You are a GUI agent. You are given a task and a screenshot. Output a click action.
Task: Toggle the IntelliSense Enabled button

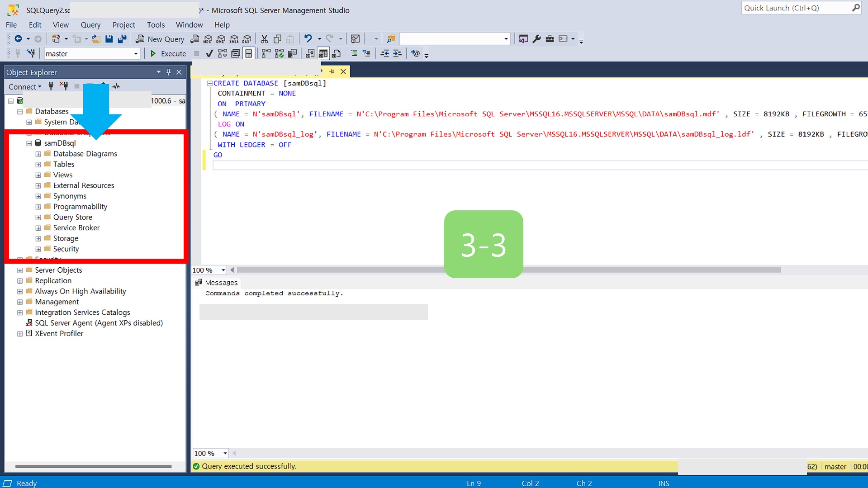[249, 53]
